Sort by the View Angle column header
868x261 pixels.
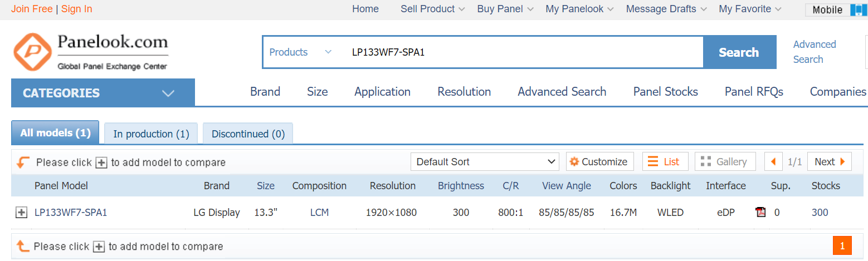click(567, 186)
